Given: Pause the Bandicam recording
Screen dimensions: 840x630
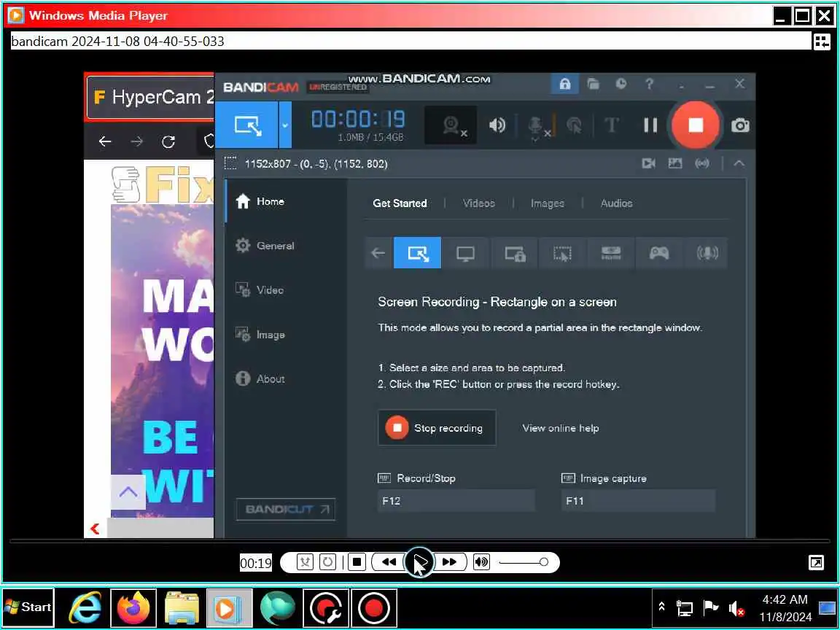Looking at the screenshot, I should pos(650,125).
